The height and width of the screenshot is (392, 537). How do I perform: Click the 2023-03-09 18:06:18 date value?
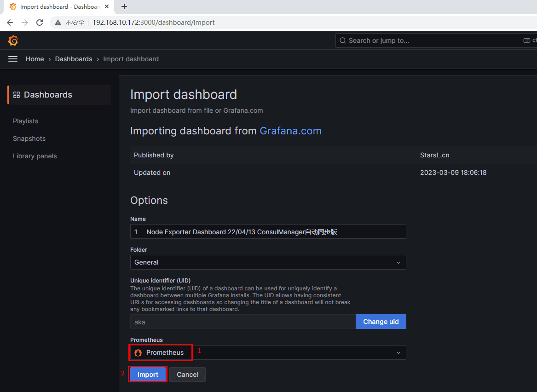pos(453,173)
